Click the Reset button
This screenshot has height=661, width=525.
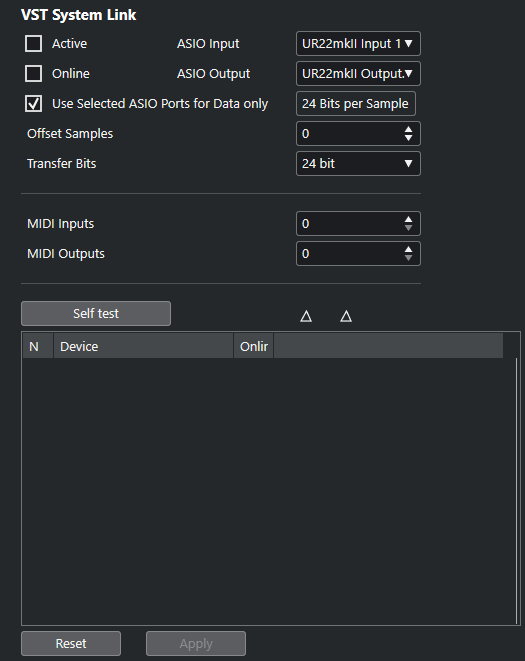coord(71,643)
